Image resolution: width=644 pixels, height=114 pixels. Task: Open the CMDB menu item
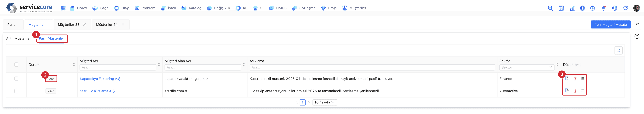(x=278, y=8)
